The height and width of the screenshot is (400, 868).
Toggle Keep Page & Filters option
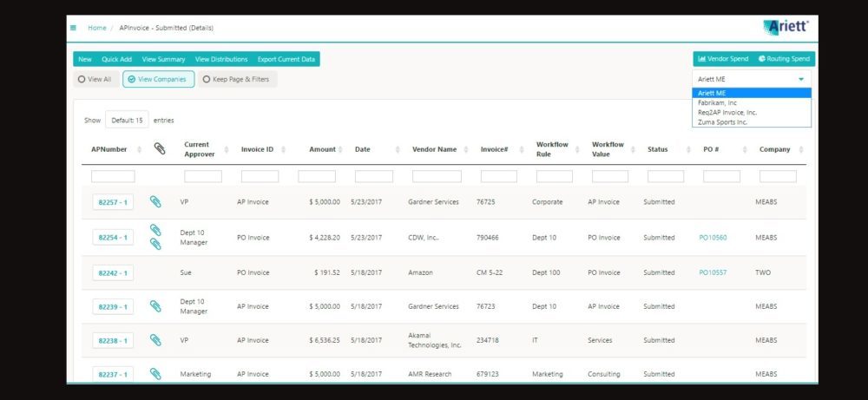(x=236, y=79)
